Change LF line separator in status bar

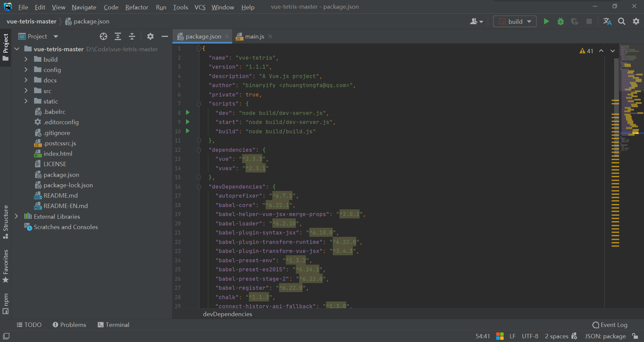tap(512, 336)
